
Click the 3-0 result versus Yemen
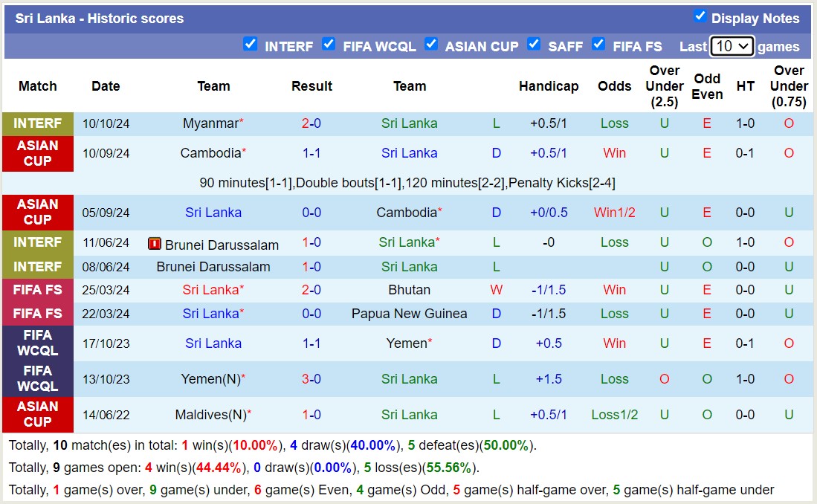pos(311,379)
